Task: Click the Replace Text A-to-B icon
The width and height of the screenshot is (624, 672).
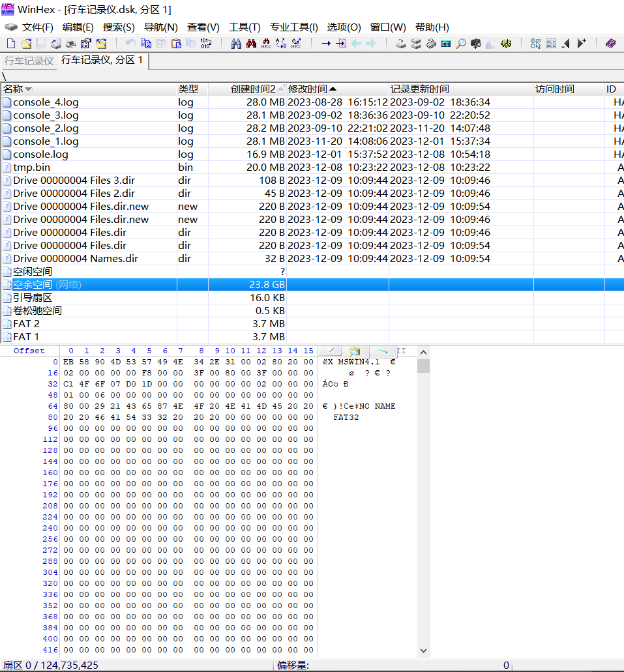Action: click(281, 43)
